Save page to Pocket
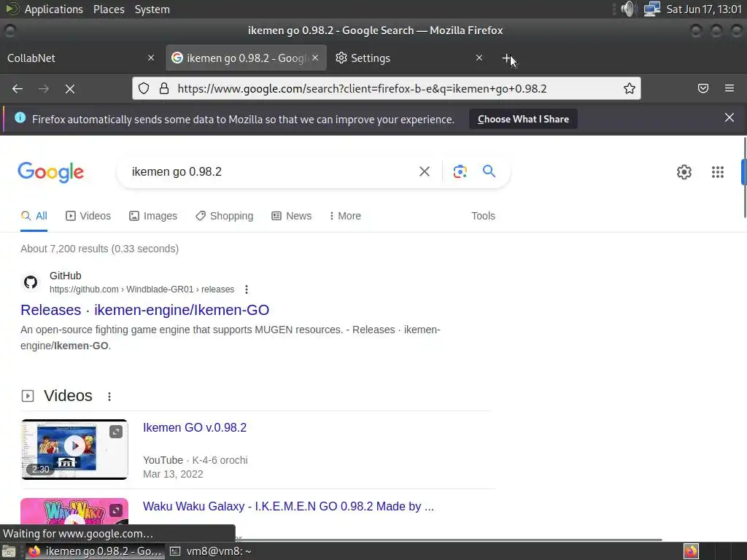This screenshot has width=747, height=560. pos(703,88)
